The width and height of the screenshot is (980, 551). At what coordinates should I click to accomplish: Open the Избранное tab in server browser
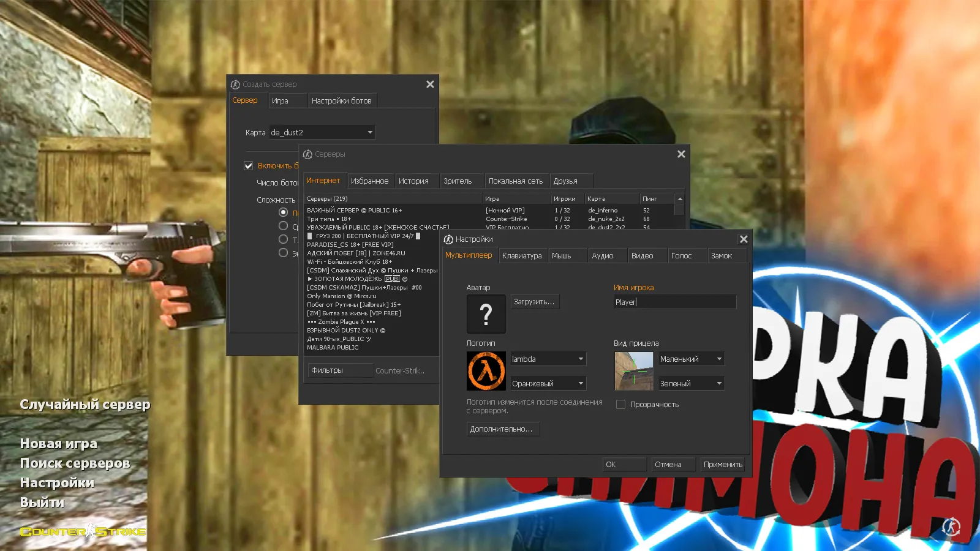(x=369, y=181)
